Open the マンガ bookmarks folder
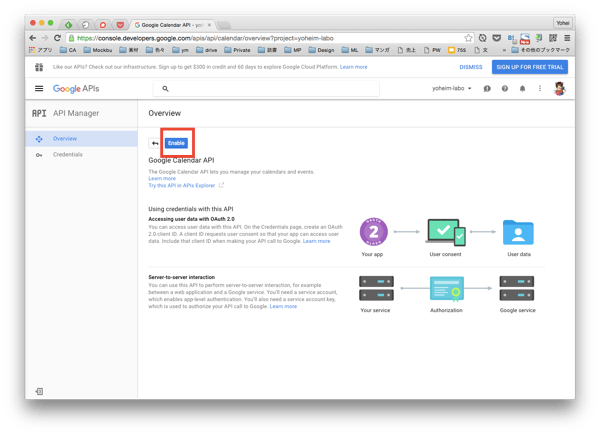 point(378,50)
